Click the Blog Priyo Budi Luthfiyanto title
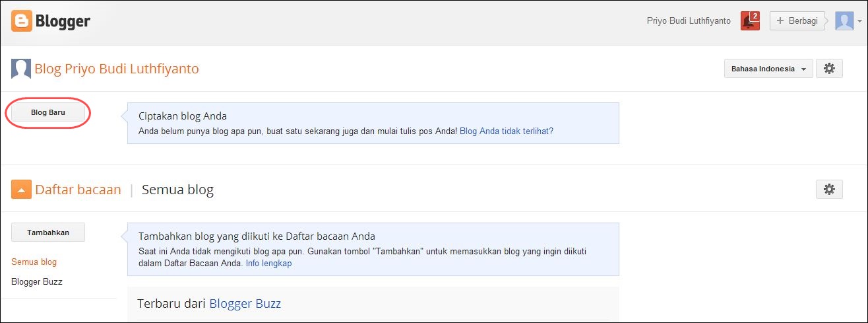The width and height of the screenshot is (868, 323). point(117,69)
